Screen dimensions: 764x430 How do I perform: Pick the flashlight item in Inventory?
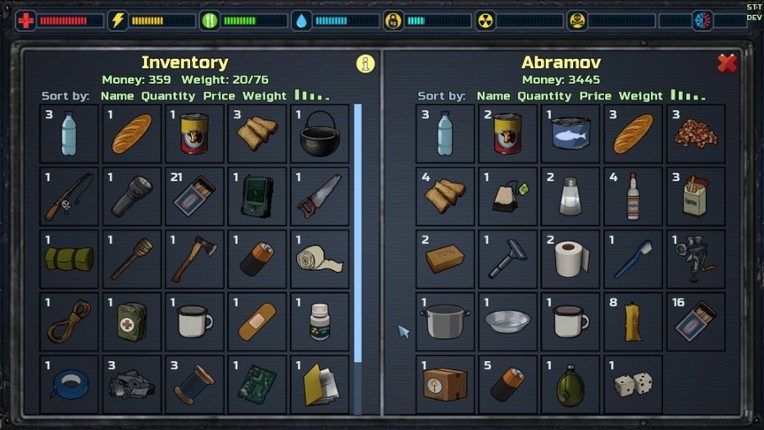[x=132, y=196]
